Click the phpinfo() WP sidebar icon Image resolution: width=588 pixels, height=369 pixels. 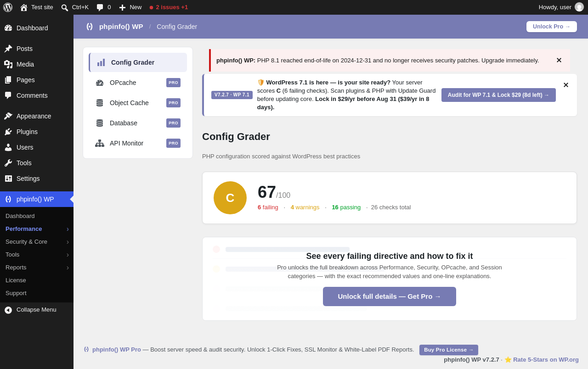[x=8, y=199]
